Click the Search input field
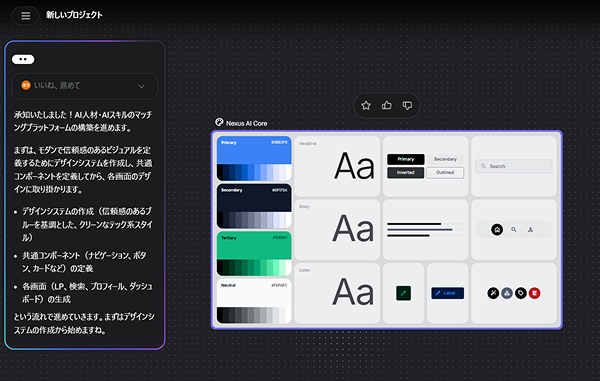The height and width of the screenshot is (381, 600). pos(514,166)
